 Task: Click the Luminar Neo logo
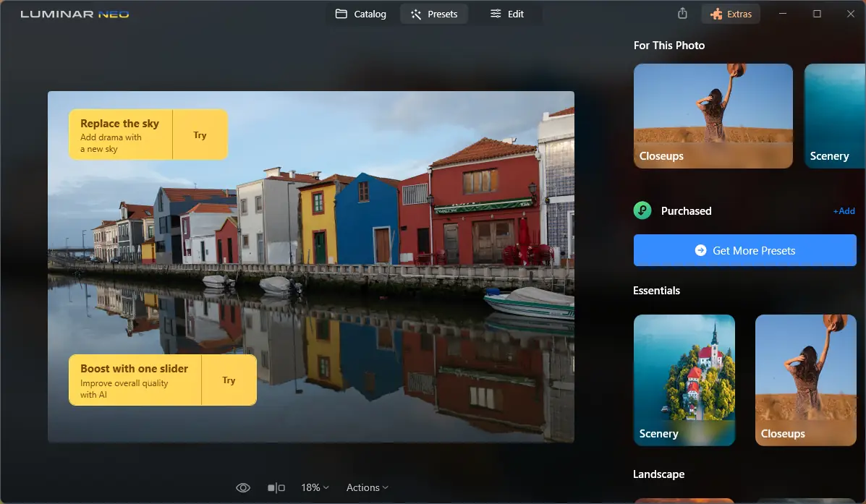click(75, 14)
